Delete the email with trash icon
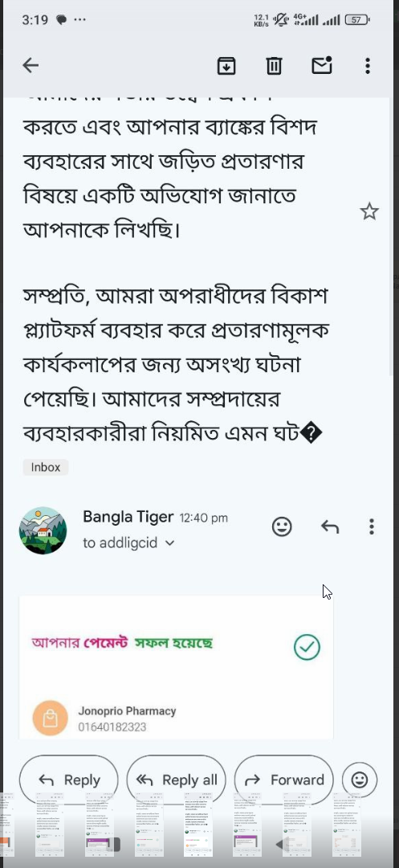 point(274,66)
